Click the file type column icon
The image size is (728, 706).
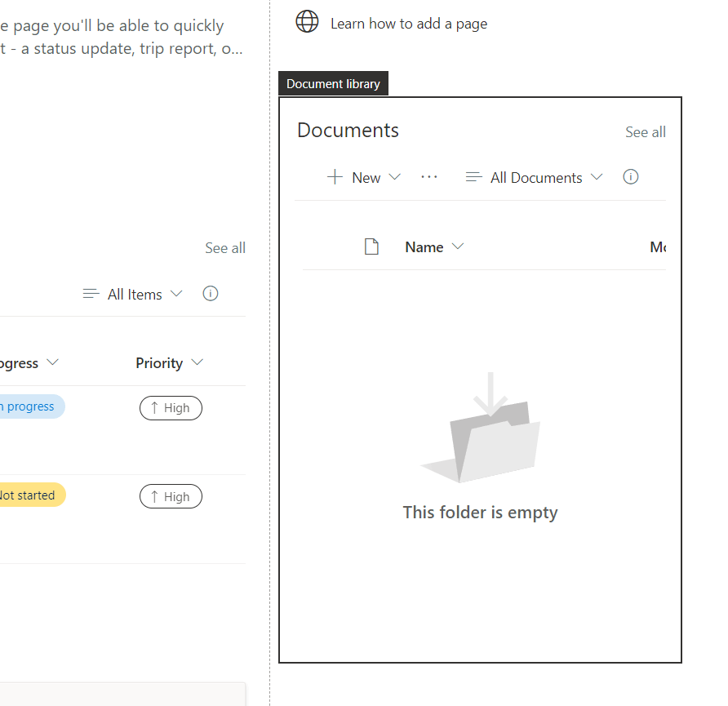[371, 246]
